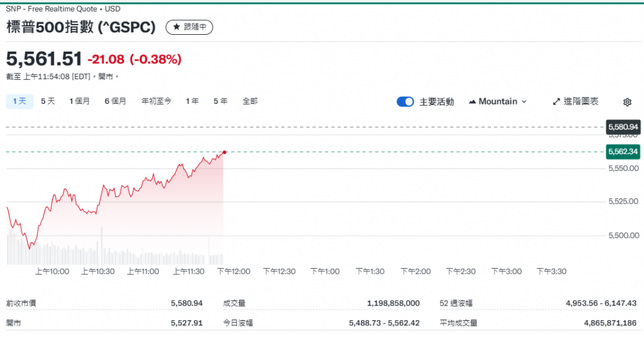
Task: Click the star 跟隨中 follow button
Action: click(189, 27)
